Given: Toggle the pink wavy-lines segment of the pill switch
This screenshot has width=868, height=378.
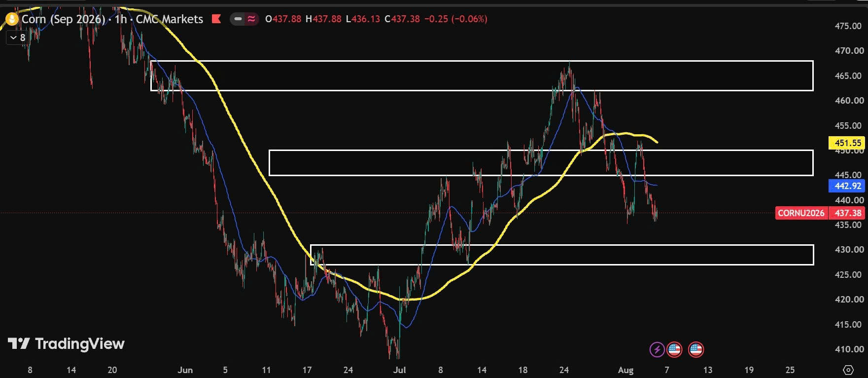Looking at the screenshot, I should click(x=251, y=19).
